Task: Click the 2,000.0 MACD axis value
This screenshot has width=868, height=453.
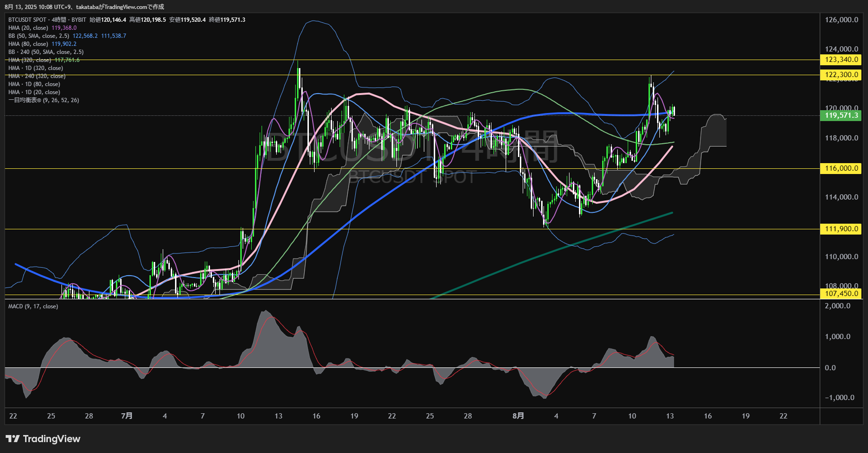Action: [837, 306]
